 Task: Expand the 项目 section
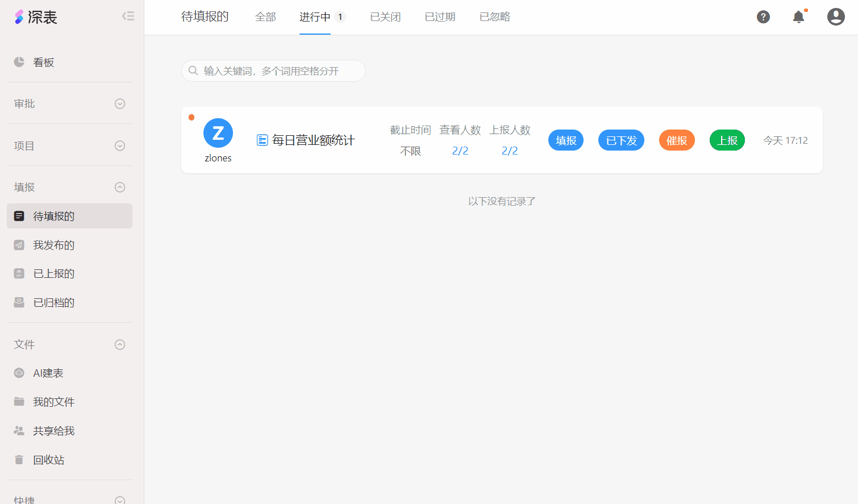[120, 146]
